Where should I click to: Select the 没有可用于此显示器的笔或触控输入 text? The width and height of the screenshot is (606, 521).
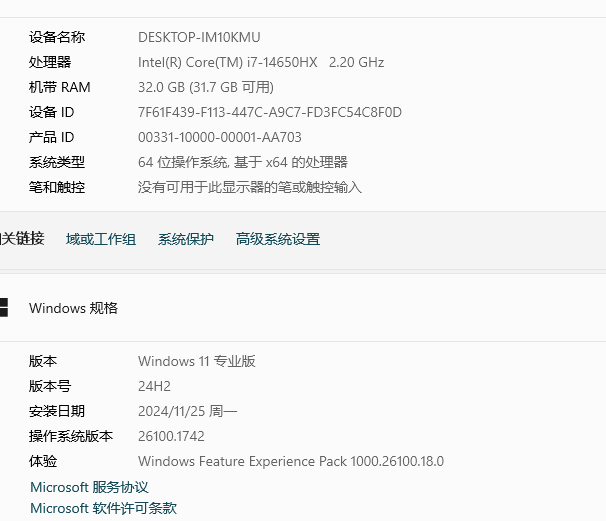tap(250, 187)
